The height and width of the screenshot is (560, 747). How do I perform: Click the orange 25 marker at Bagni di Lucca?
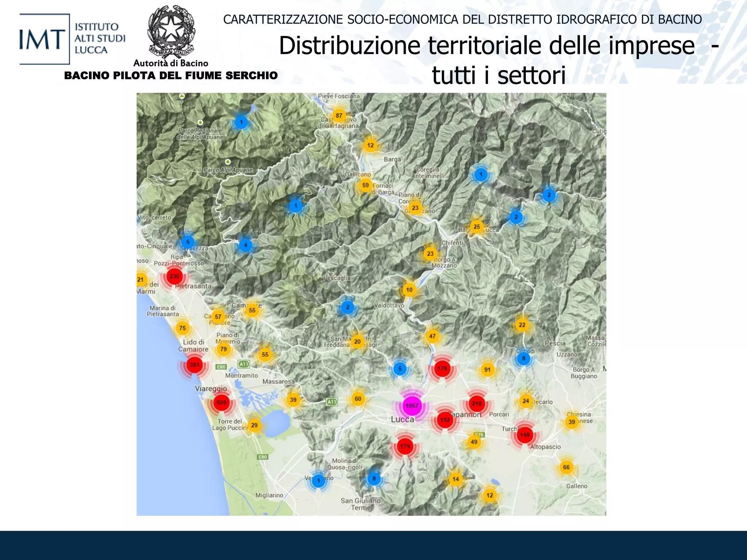click(477, 227)
